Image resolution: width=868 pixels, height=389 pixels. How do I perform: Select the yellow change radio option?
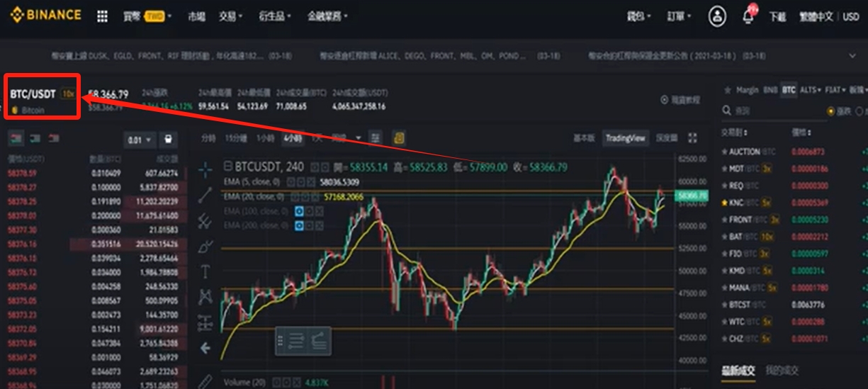[x=831, y=111]
